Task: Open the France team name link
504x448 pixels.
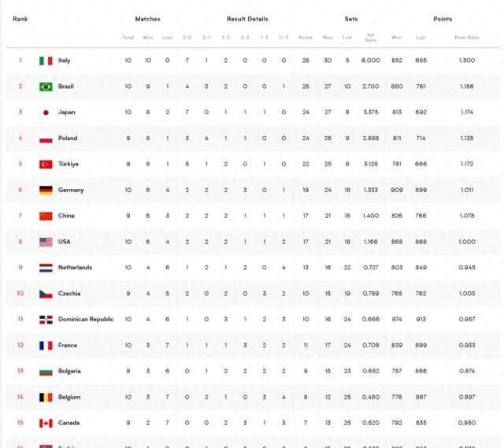Action: [68, 345]
